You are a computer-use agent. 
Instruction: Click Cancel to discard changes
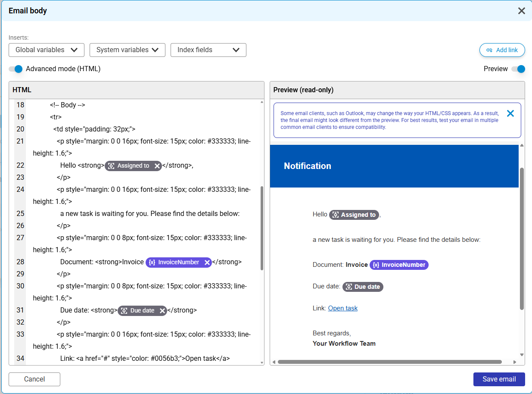pyautogui.click(x=34, y=379)
